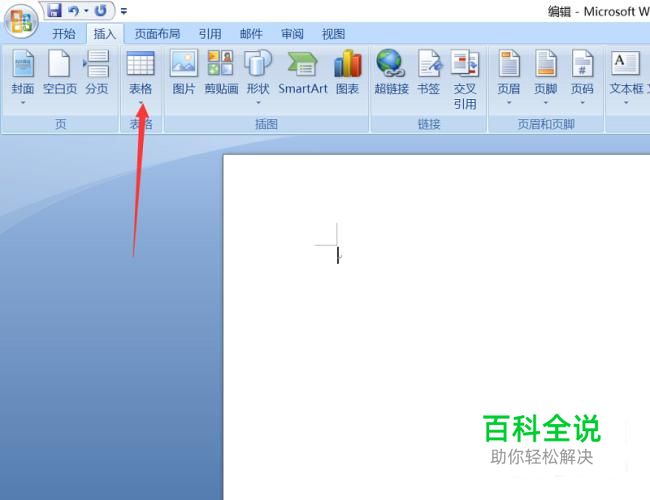This screenshot has height=500, width=650.
Task: Open the undo history dropdown arrow
Action: click(x=86, y=11)
